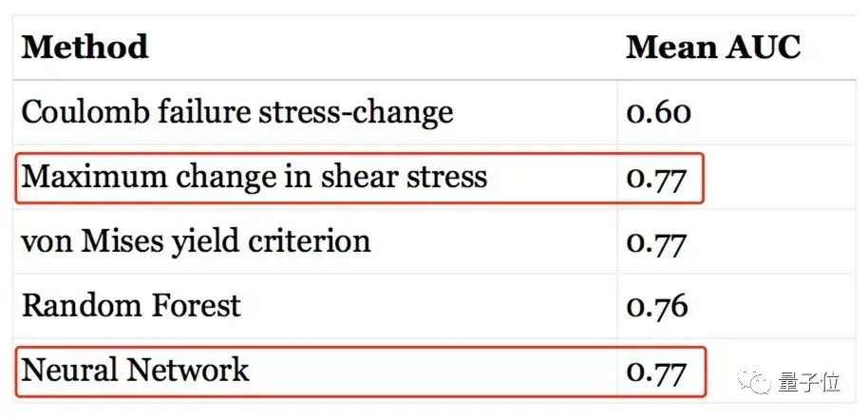Select the 0.77 value beside Neural Network
This screenshot has height=420, width=868.
pyautogui.click(x=656, y=370)
